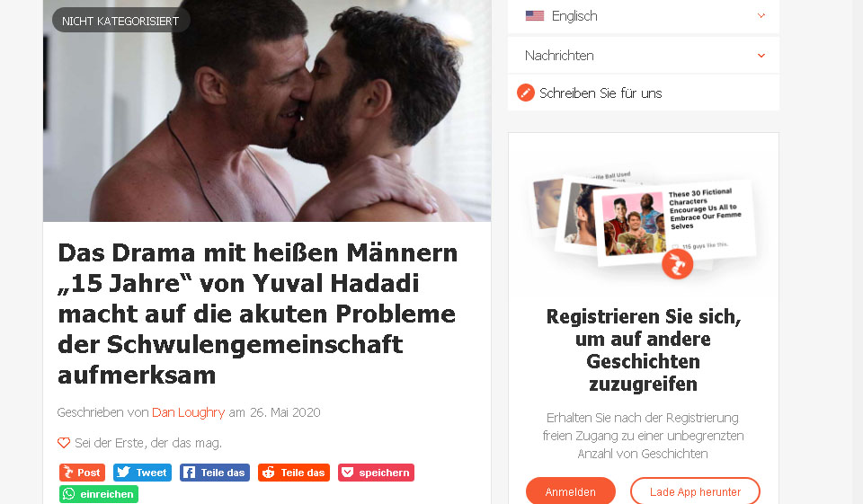The image size is (863, 504).
Task: Expand the Englisch language dropdown
Action: pyautogui.click(x=761, y=16)
